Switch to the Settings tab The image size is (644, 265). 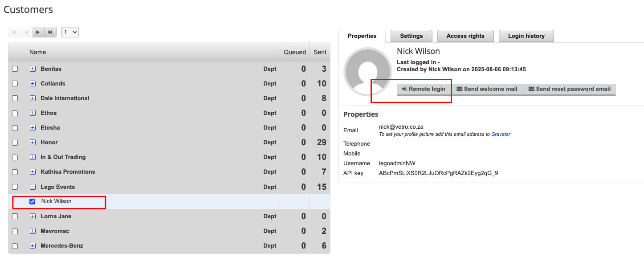pyautogui.click(x=411, y=36)
